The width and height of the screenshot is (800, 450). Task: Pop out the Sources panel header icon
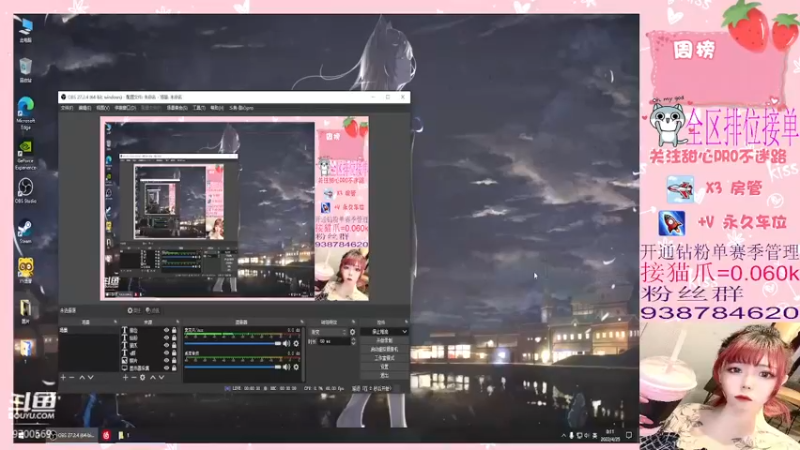(178, 322)
